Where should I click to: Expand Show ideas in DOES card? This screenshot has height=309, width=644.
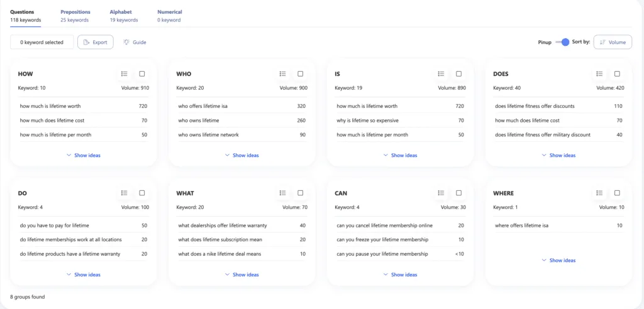point(558,155)
